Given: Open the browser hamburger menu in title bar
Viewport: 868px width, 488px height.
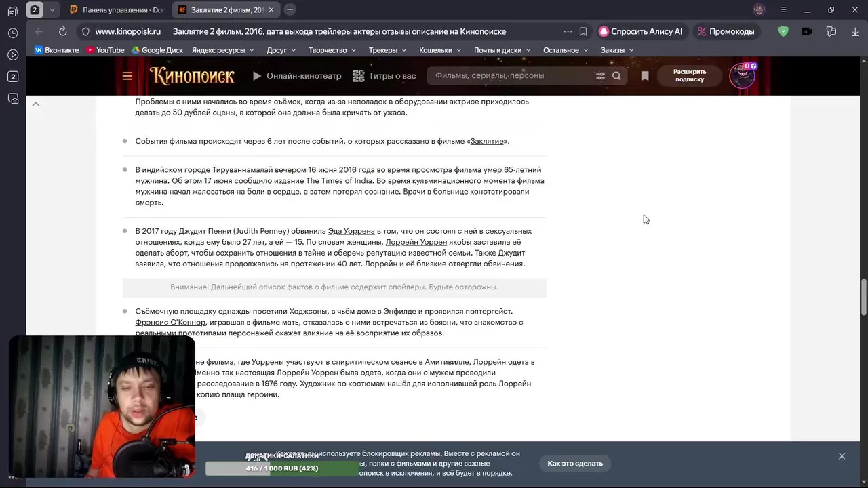Looking at the screenshot, I should [x=783, y=9].
